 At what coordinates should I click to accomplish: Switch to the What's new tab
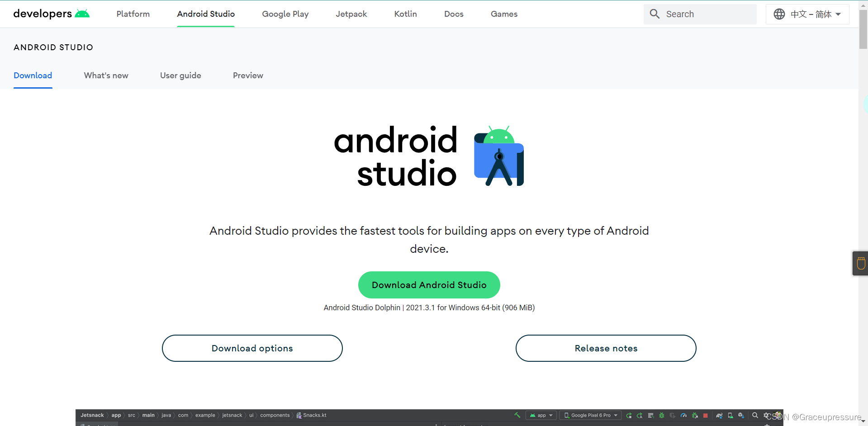click(x=106, y=76)
